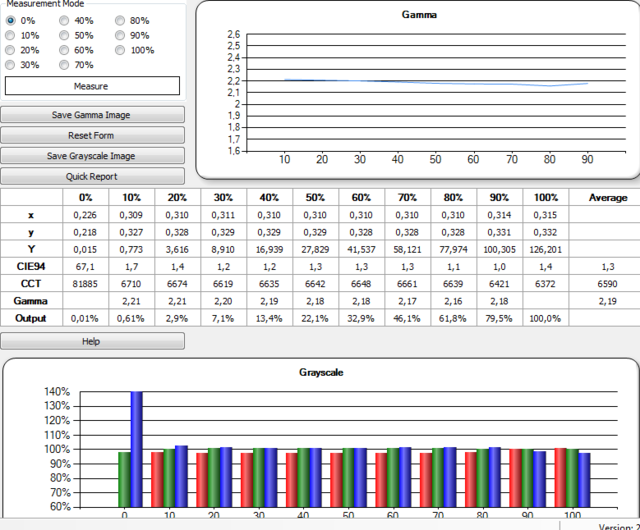The image size is (640, 530).
Task: Click the 50% column header in table
Action: point(315,197)
